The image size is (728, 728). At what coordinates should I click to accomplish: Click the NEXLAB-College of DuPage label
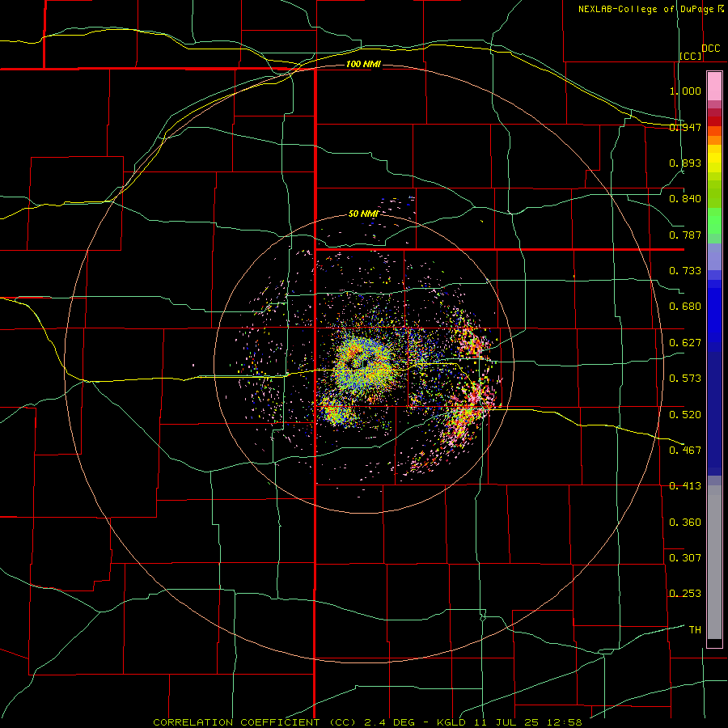(x=645, y=9)
